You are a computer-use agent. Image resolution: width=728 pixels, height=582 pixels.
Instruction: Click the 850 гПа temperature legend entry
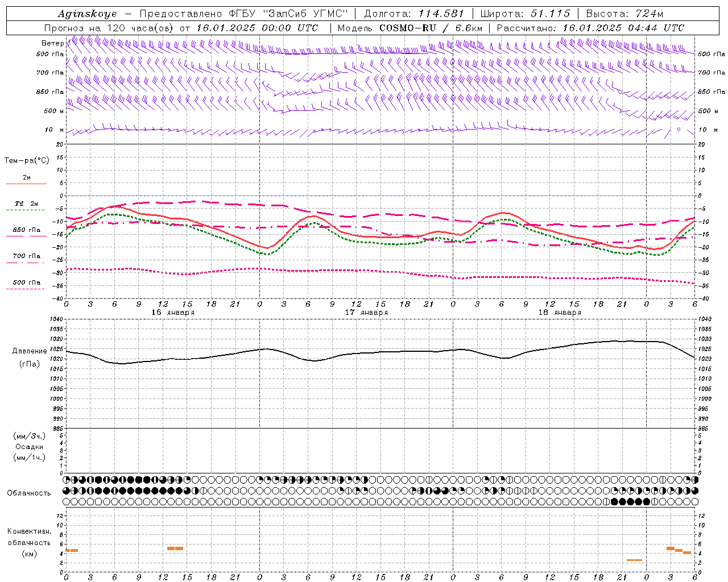[27, 230]
